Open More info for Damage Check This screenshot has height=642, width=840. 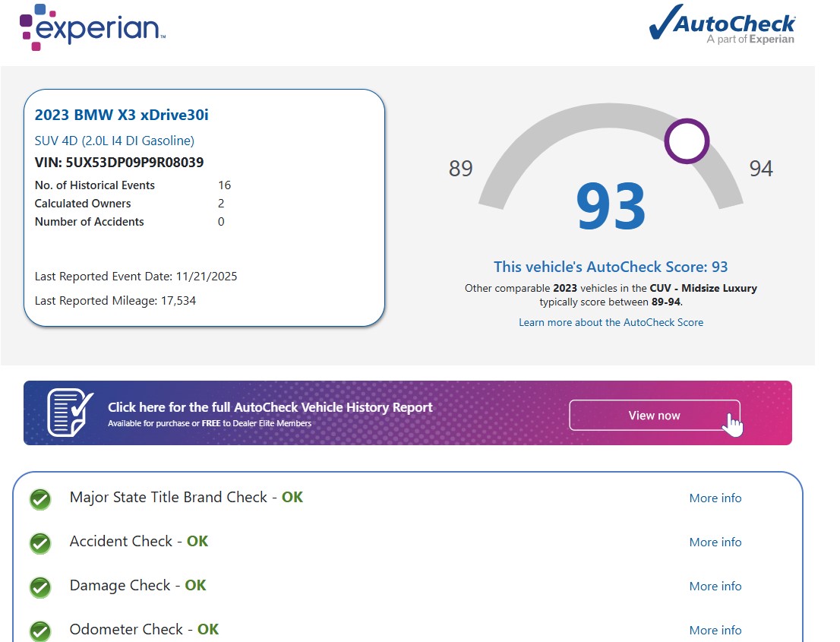(715, 587)
